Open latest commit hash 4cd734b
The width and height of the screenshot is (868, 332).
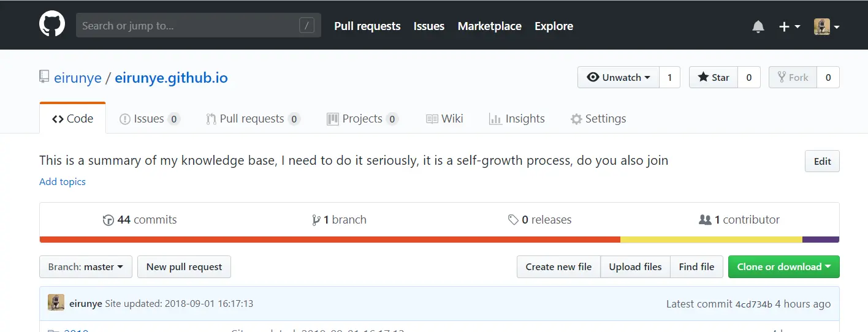pos(753,304)
